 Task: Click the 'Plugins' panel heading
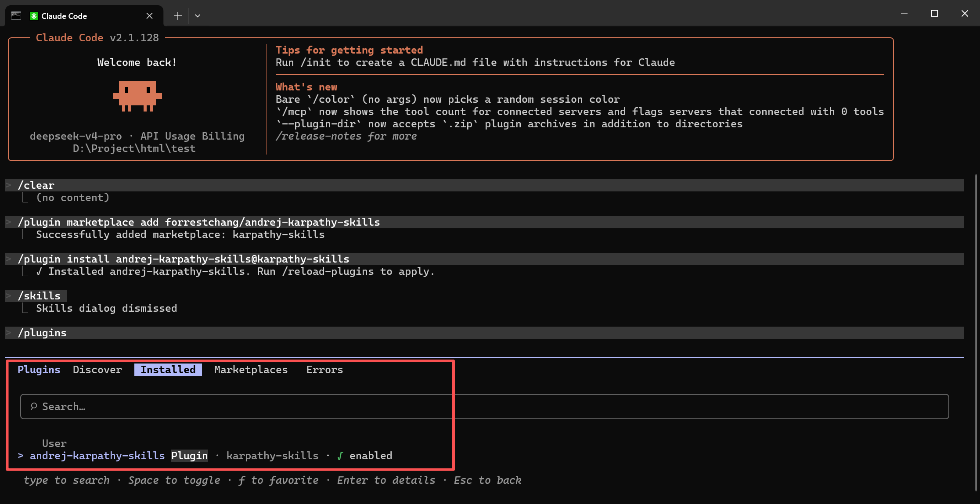tap(39, 370)
